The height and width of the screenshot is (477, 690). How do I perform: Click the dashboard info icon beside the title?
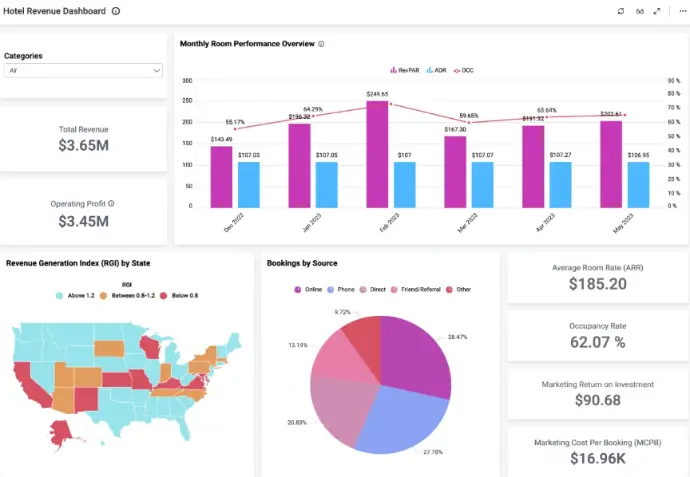pyautogui.click(x=116, y=11)
